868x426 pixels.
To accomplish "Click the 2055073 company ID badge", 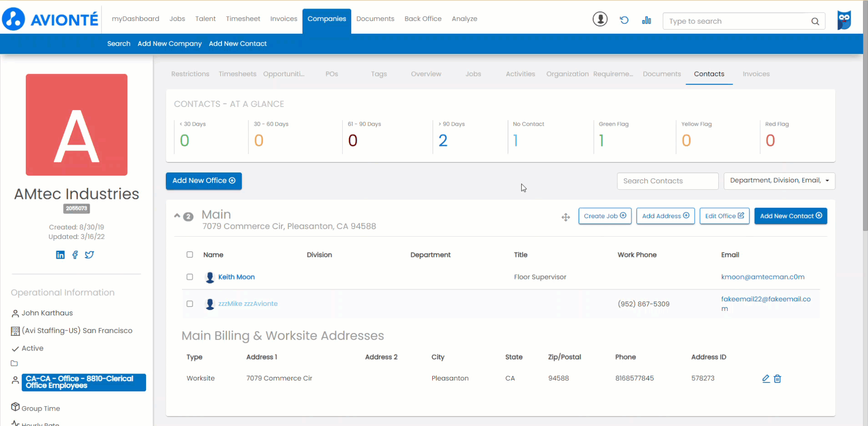I will [76, 208].
